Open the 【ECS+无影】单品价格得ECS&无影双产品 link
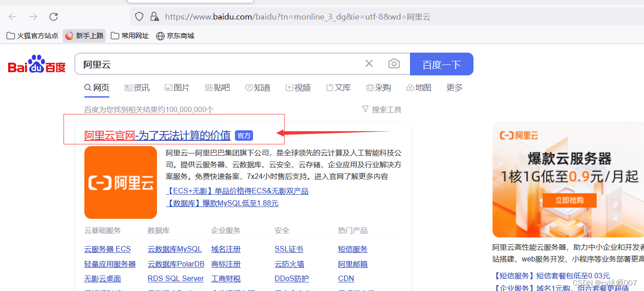This screenshot has height=291, width=644. coord(237,191)
